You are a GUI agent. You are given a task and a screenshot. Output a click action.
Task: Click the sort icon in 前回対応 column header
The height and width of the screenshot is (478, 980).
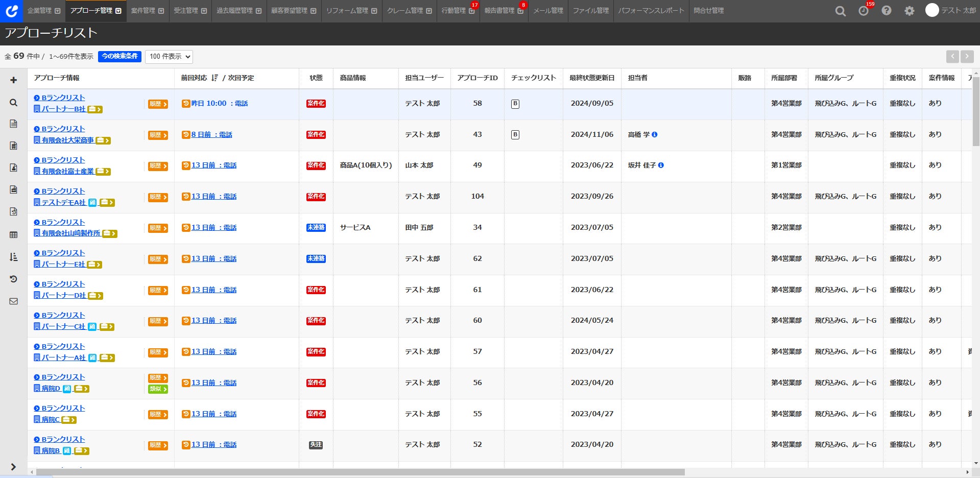click(x=214, y=78)
